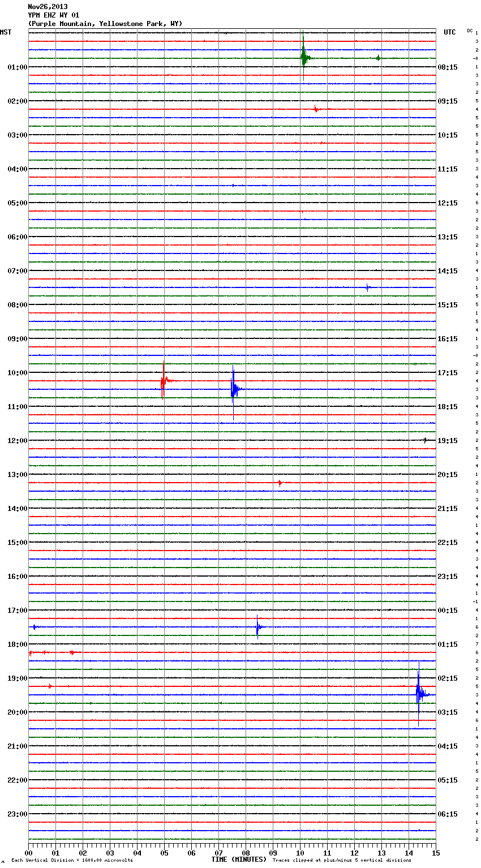Viewport: 481px width, 868px height.
Task: Click the 03 minute axis tick label
Action: click(x=110, y=853)
